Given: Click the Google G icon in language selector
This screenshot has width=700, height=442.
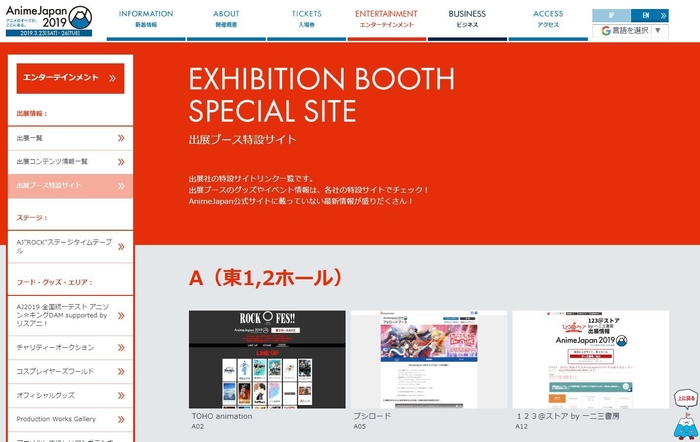Looking at the screenshot, I should point(606,30).
